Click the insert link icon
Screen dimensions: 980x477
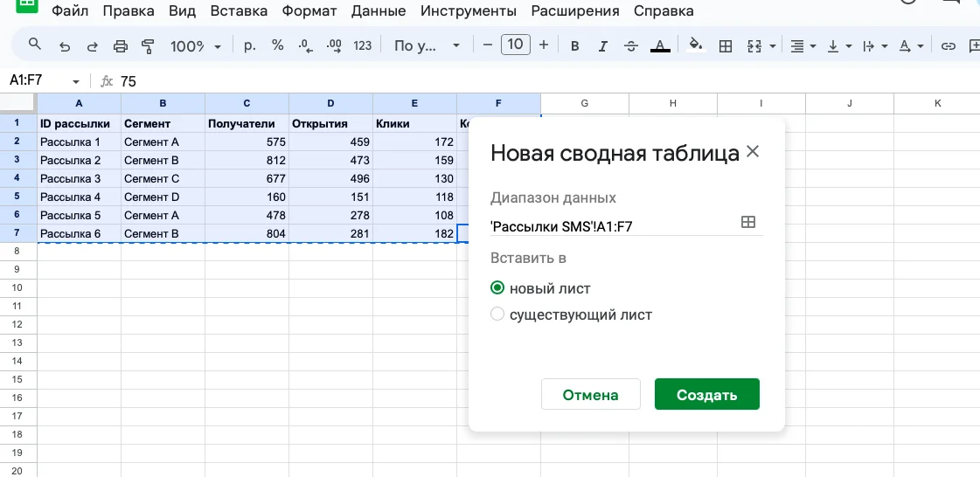(948, 45)
